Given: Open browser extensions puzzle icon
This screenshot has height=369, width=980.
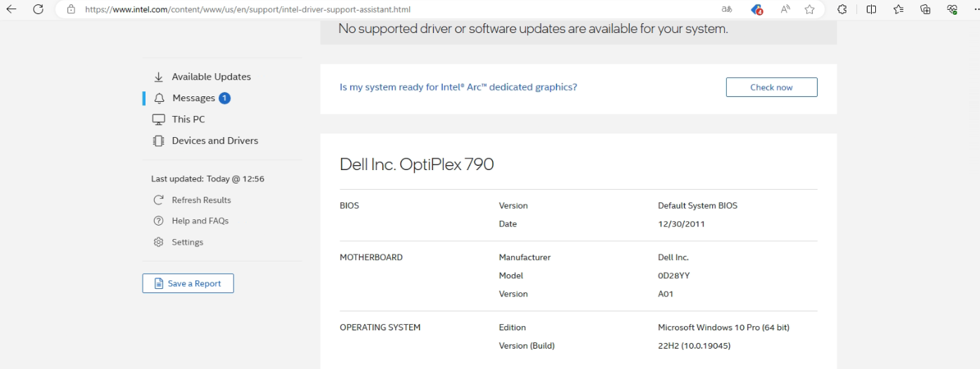Looking at the screenshot, I should click(842, 9).
